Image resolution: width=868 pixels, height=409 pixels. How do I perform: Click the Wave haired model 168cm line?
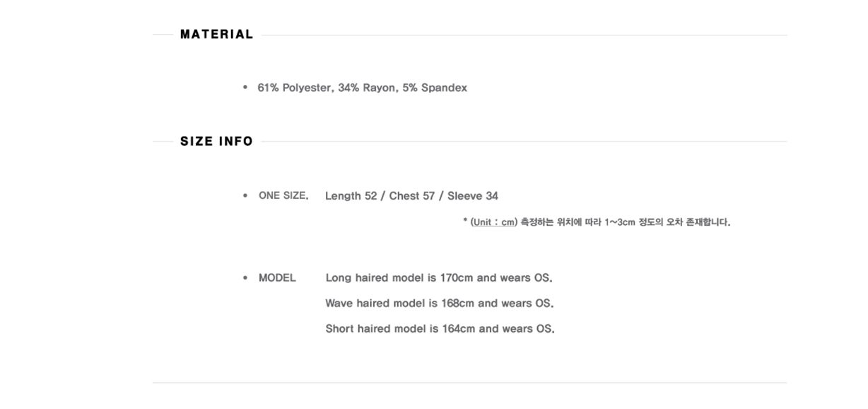[x=439, y=304]
